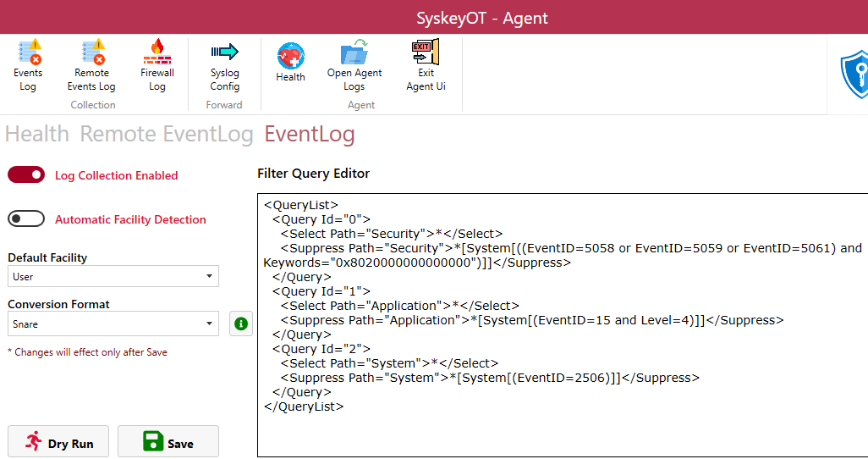Switch to the Health tab

point(37,135)
